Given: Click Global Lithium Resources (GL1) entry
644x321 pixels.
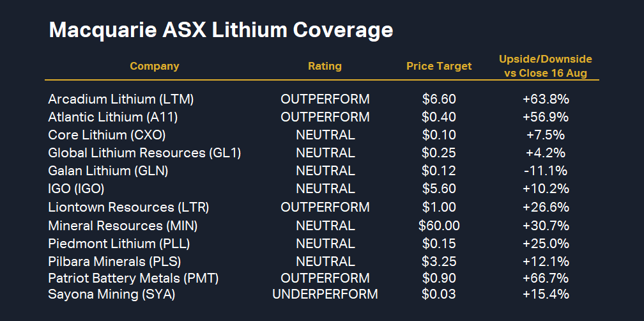Looking at the screenshot, I should tap(144, 153).
